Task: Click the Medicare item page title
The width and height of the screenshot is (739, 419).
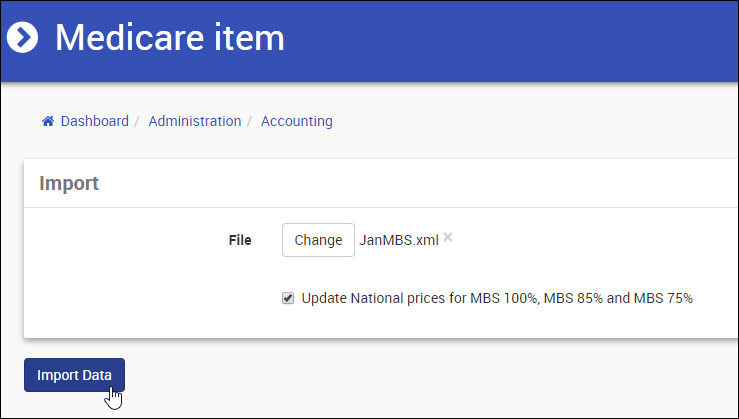Action: coord(169,38)
